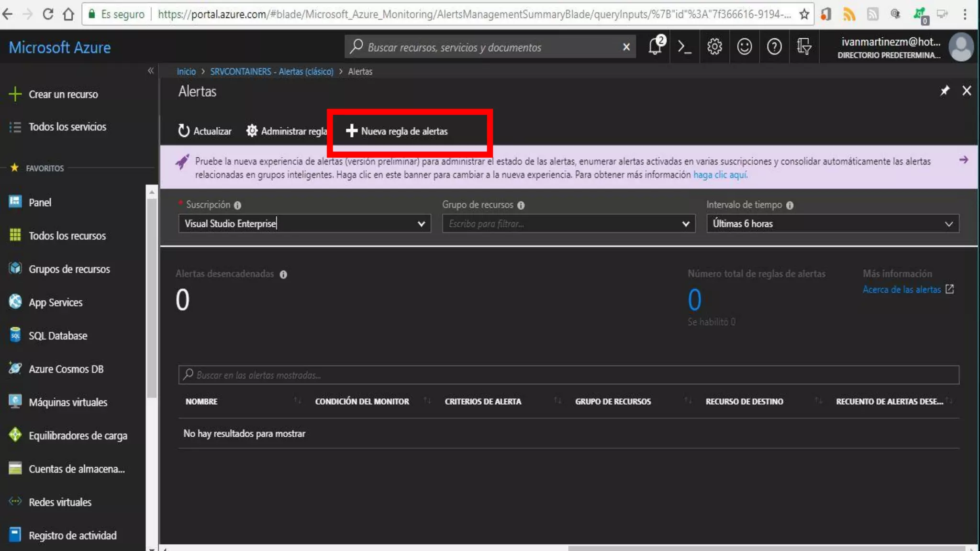Open portal settings gear icon

[x=714, y=47]
